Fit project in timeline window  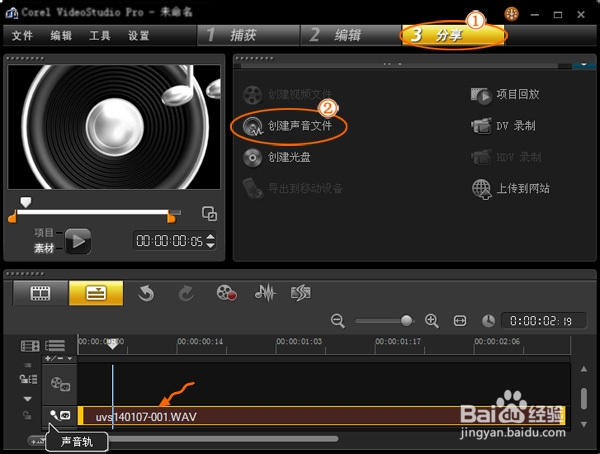tap(460, 320)
